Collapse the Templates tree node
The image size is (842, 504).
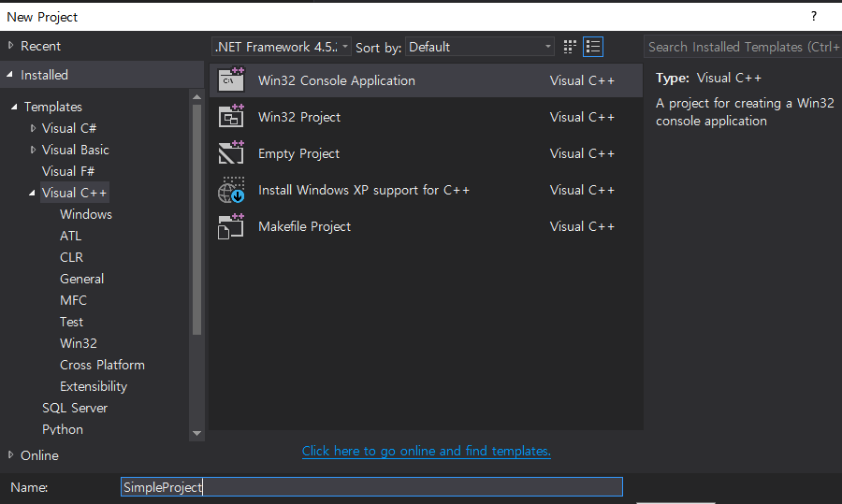click(x=14, y=107)
